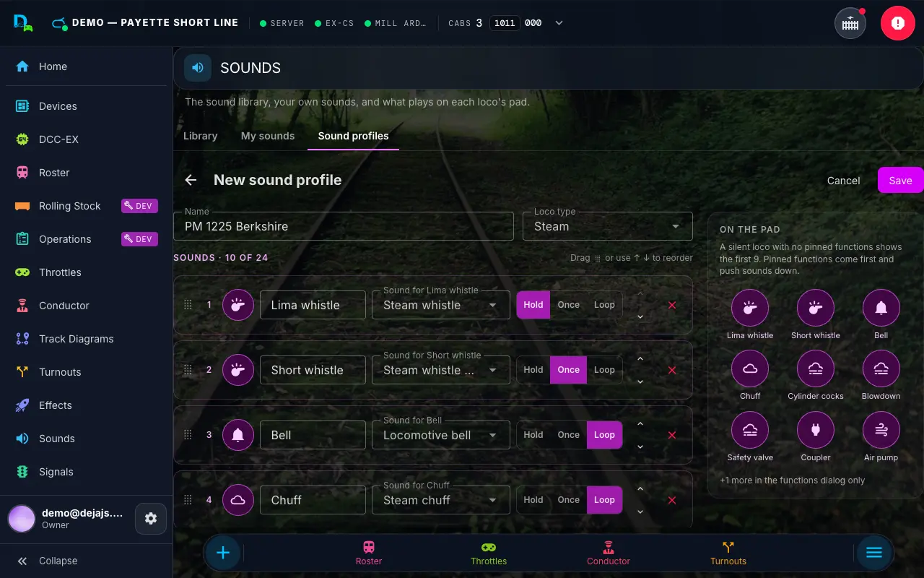924x578 pixels.
Task: Delete the Chuff sound row
Action: point(672,500)
